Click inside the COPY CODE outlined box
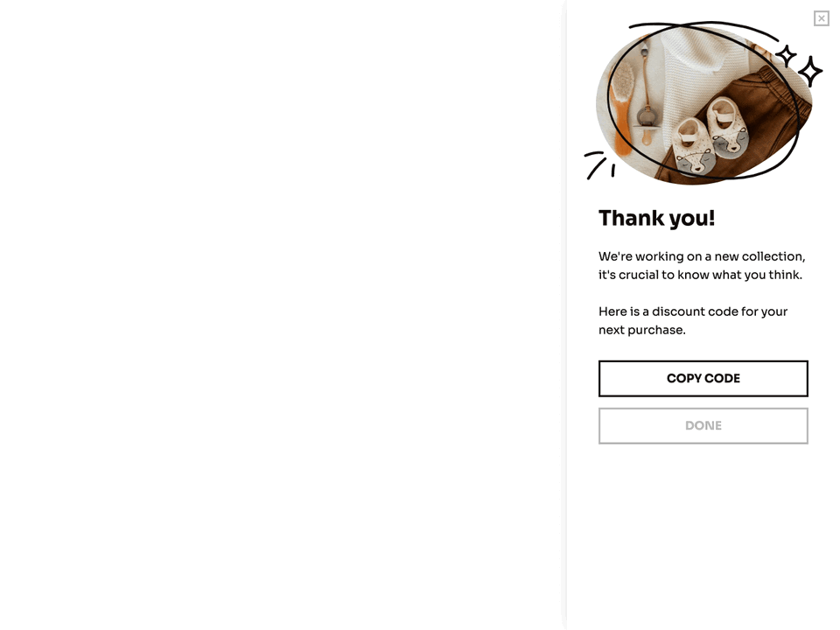This screenshot has width=840, height=630. (x=703, y=378)
